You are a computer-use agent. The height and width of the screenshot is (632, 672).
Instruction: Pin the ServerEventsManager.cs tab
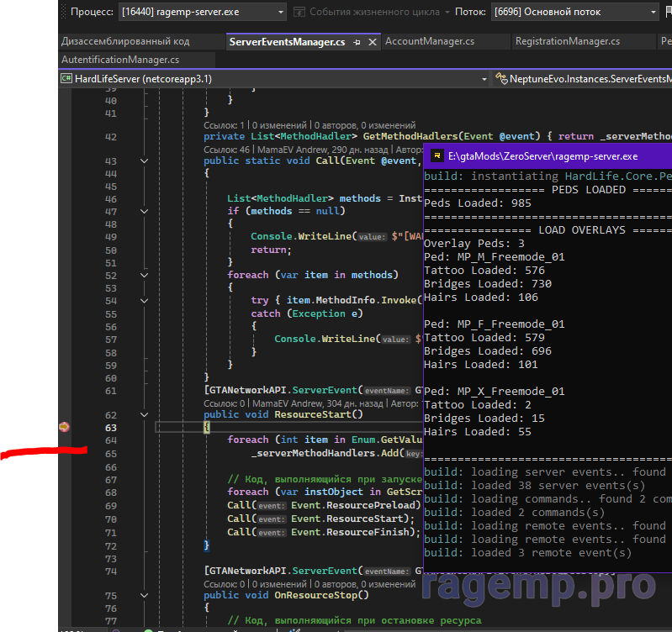(x=357, y=41)
